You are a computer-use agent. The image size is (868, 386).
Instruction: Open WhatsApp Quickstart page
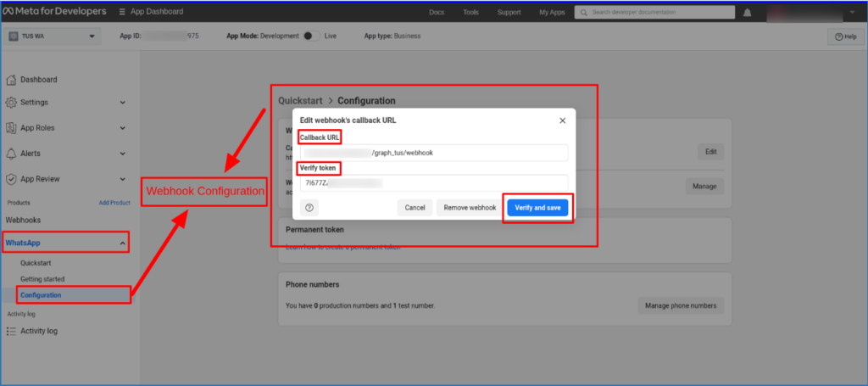(x=36, y=263)
